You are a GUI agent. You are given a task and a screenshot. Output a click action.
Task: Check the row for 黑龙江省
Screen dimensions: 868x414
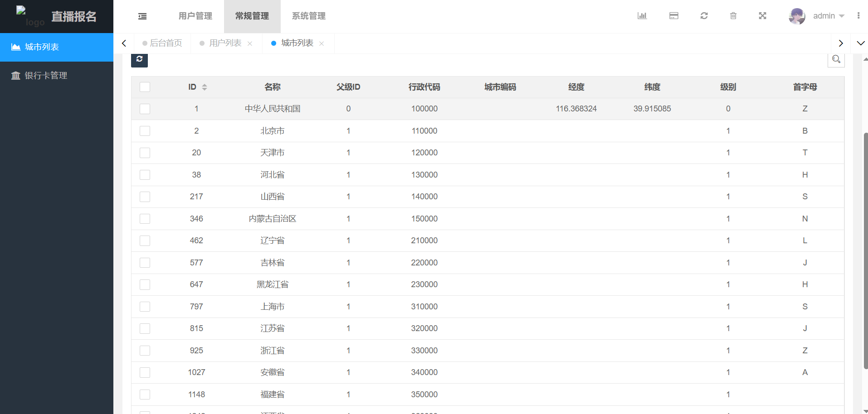(145, 284)
